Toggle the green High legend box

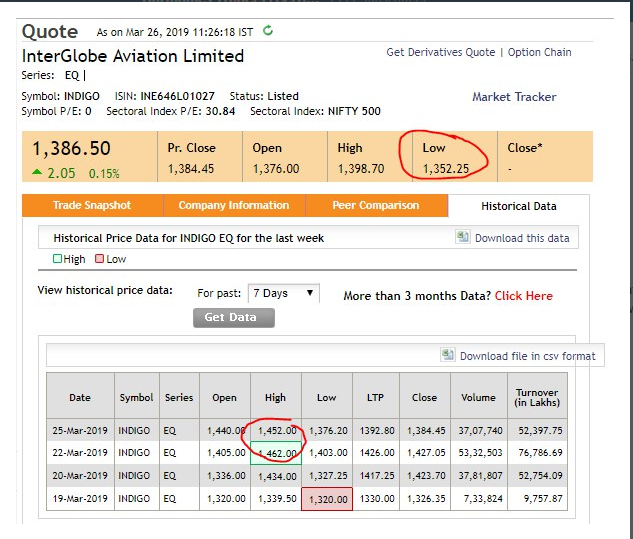(57, 258)
